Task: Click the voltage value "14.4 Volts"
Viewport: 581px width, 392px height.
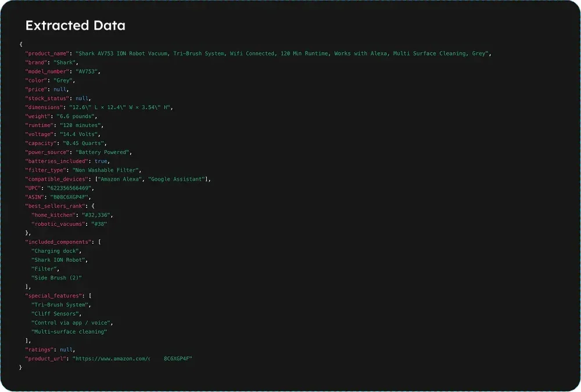Action: (x=79, y=134)
